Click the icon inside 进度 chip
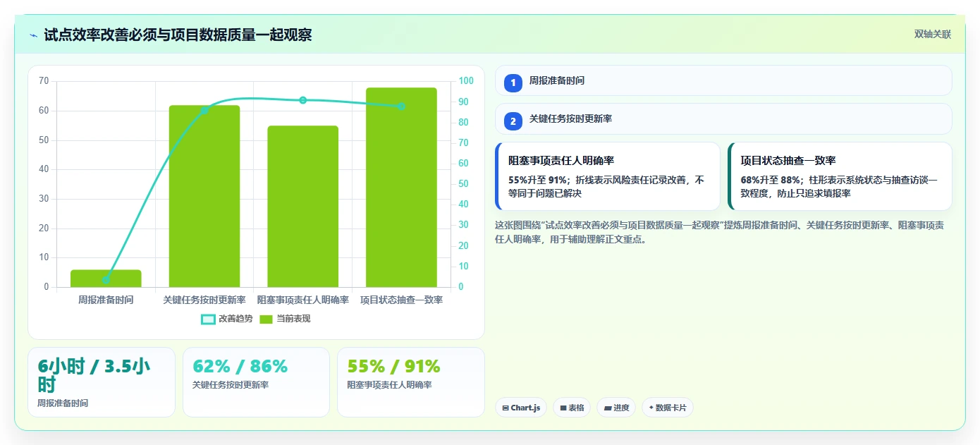 (x=608, y=408)
